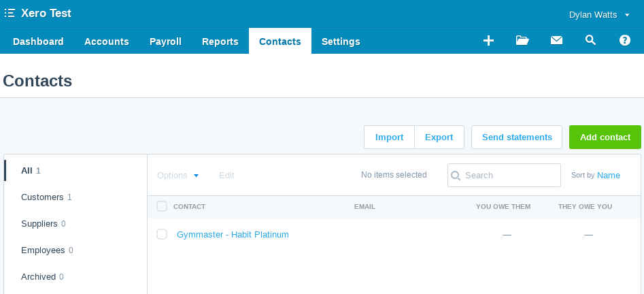
Task: Open the Payroll menu
Action: [165, 42]
